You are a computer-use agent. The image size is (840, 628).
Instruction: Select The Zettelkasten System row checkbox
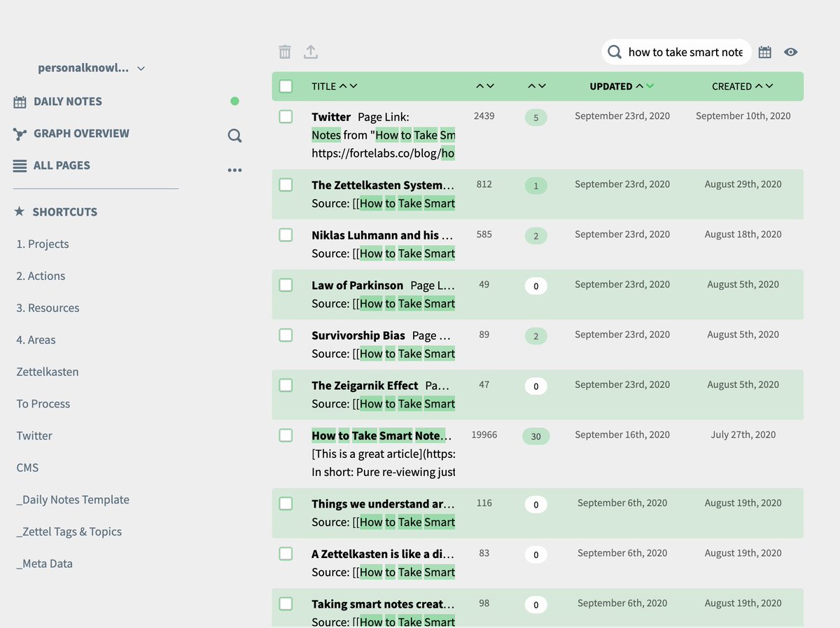pos(286,185)
